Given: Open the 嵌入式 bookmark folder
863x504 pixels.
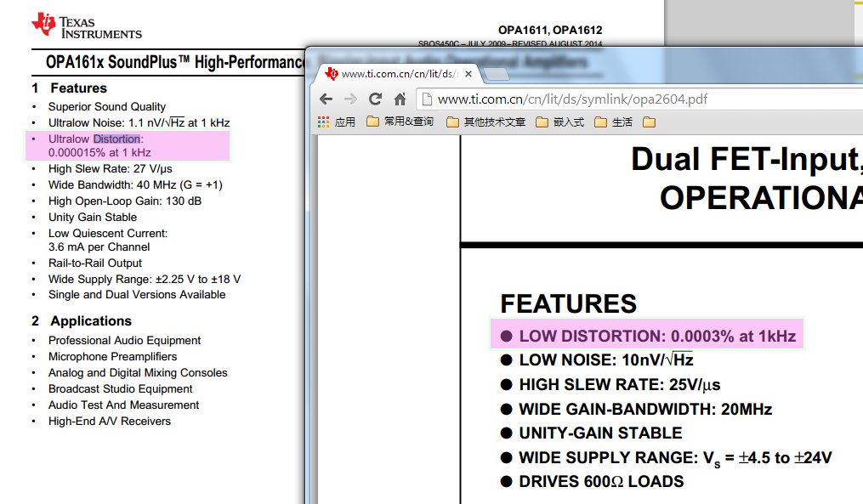Looking at the screenshot, I should click(559, 122).
